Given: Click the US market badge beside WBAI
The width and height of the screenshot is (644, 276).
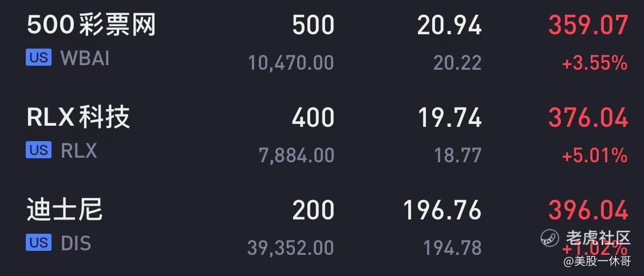Looking at the screenshot, I should pos(38,58).
